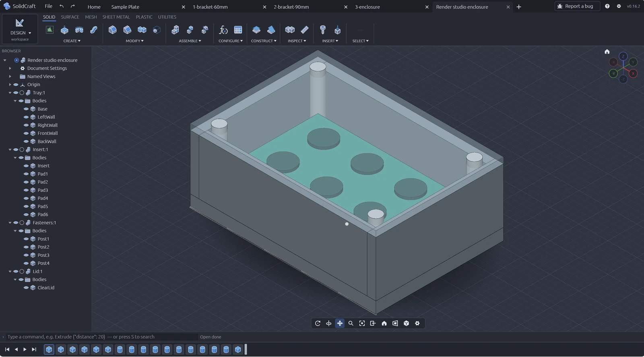Hide the Base body with its eye icon
644x357 pixels.
pos(26,109)
